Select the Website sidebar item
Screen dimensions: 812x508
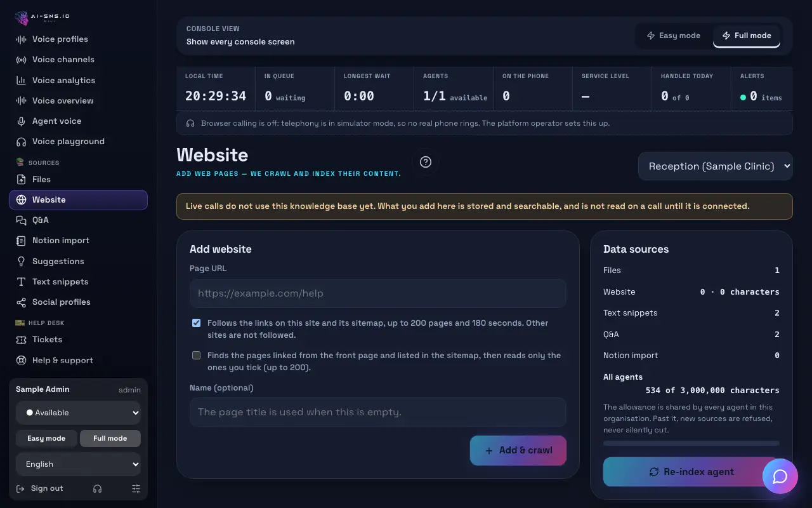78,199
